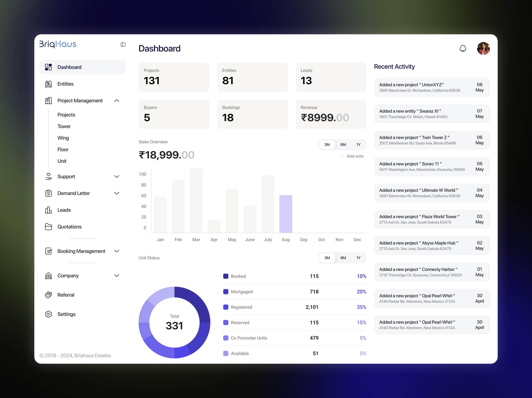Image resolution: width=532 pixels, height=398 pixels.
Task: Click the Booked legend color swatch
Action: (x=226, y=276)
